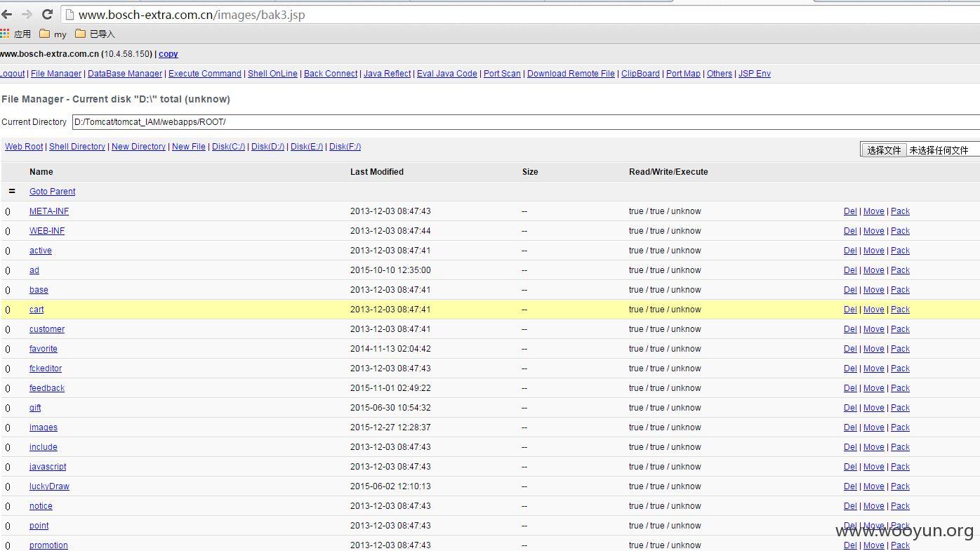Click Del for the META-INF row
The height and width of the screenshot is (551, 980).
pos(850,211)
